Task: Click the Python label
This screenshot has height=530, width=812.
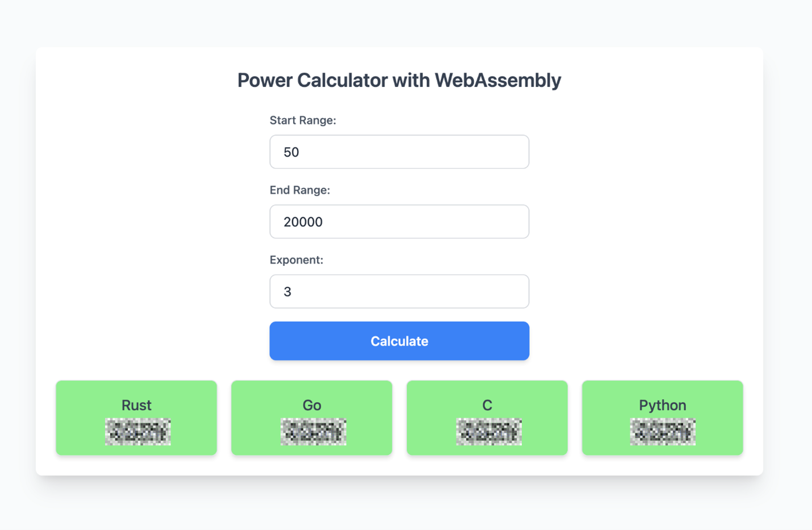Action: (662, 405)
